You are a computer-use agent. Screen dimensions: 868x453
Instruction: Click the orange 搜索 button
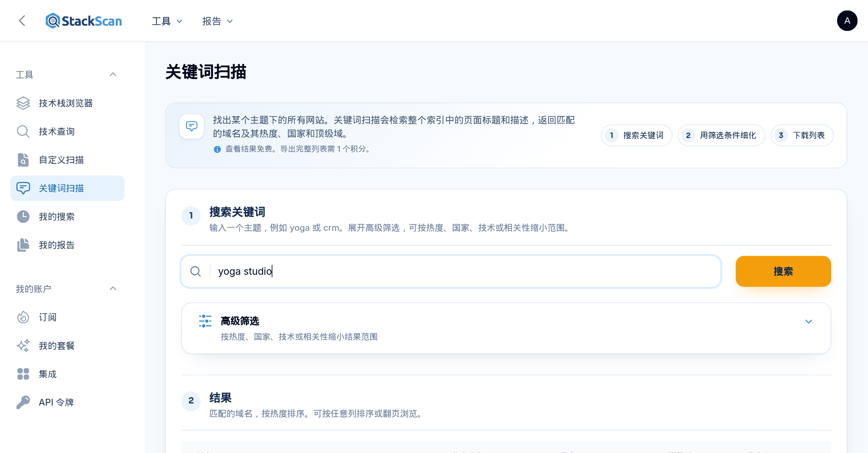pos(783,271)
